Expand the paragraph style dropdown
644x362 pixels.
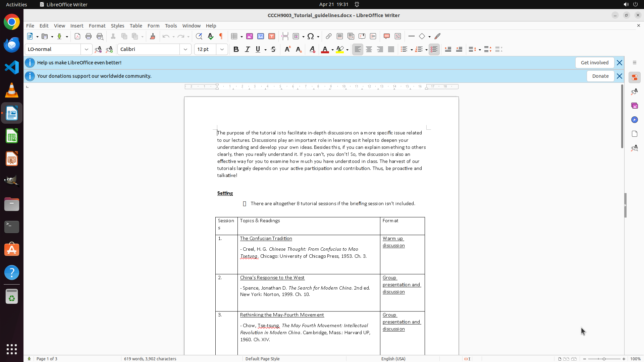(87, 49)
